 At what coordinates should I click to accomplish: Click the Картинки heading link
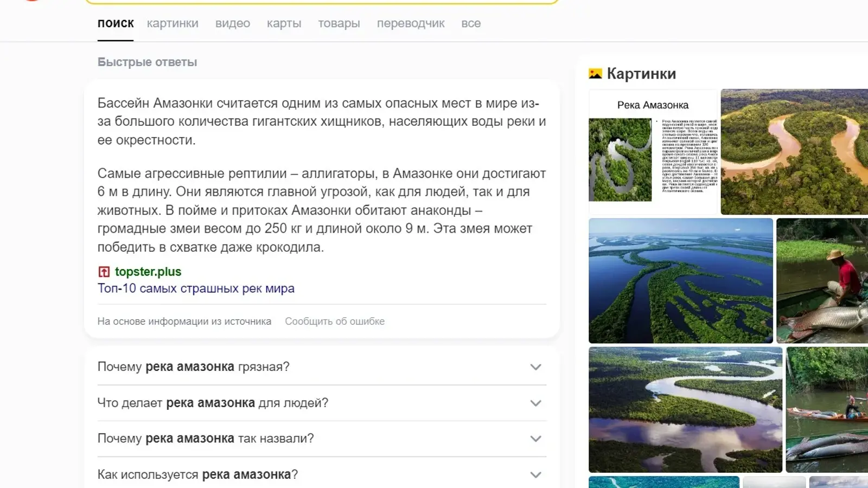coord(641,74)
